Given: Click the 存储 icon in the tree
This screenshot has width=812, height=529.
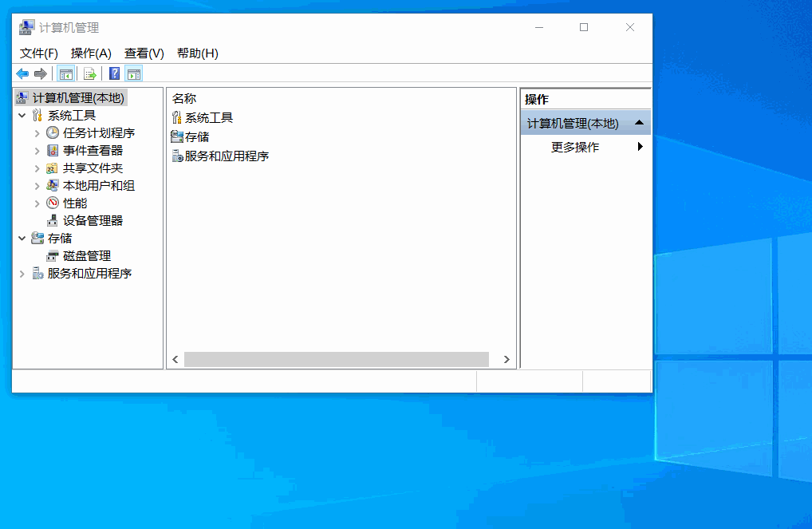Looking at the screenshot, I should click(37, 238).
